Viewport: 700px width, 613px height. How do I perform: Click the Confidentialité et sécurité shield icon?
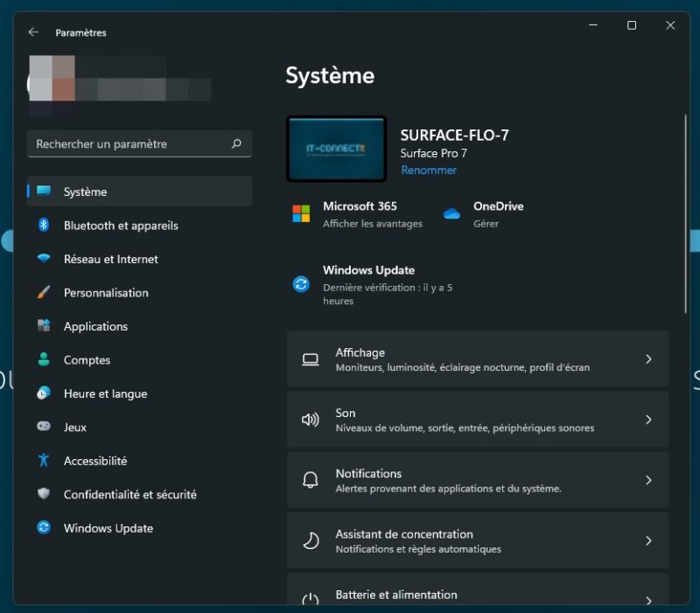point(44,494)
